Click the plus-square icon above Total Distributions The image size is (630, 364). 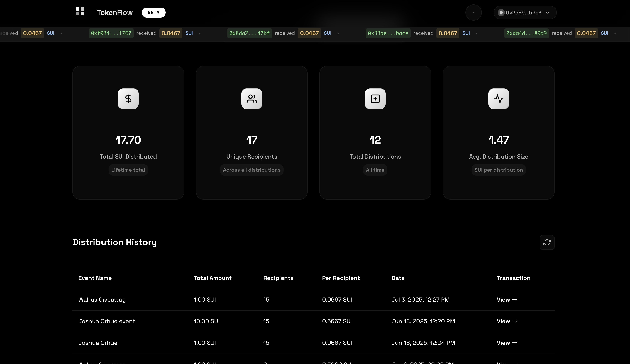(x=375, y=99)
